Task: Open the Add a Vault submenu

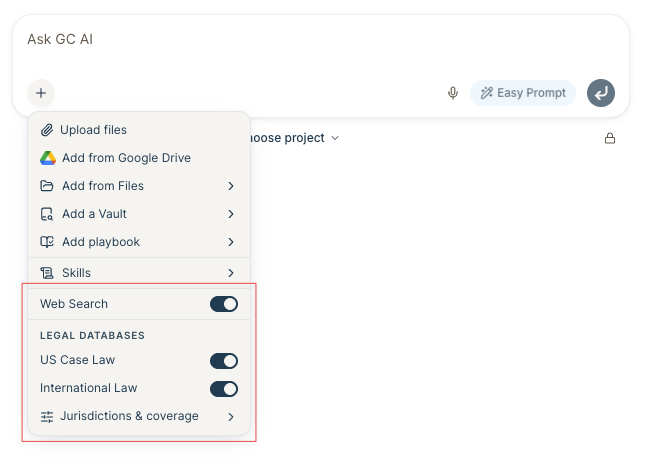Action: 139,214
